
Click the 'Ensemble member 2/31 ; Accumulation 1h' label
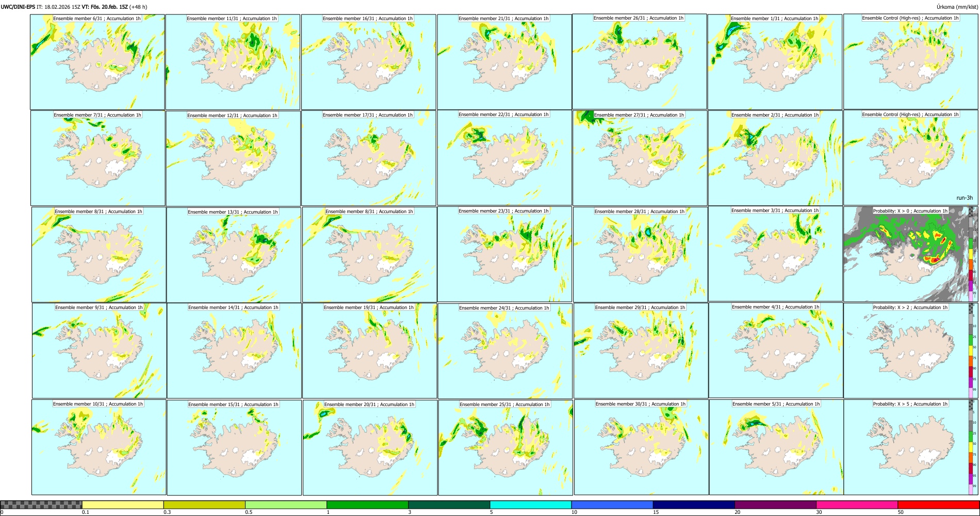[x=775, y=115]
